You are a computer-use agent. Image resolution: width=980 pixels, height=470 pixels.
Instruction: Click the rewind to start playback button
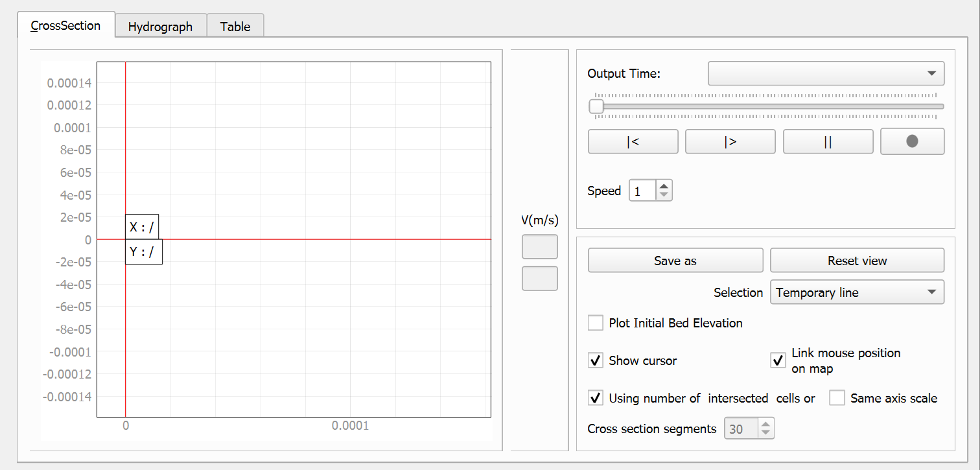click(633, 142)
